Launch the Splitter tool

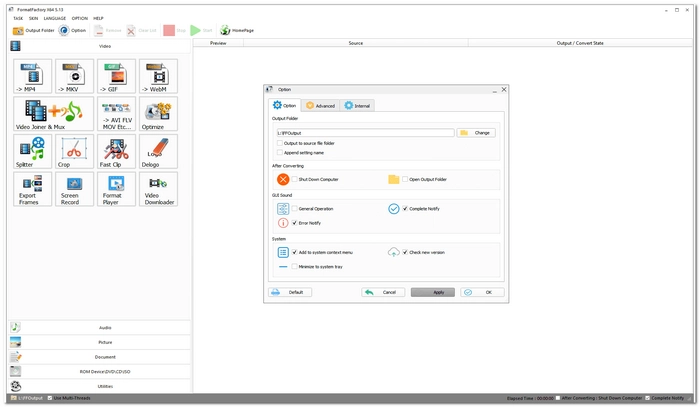(x=33, y=151)
